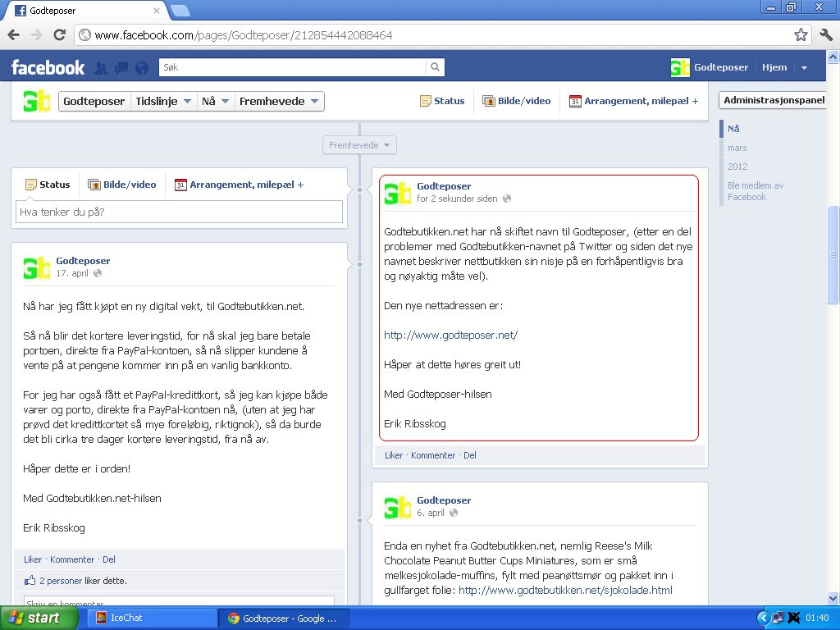Click Kommenter on the newest post
The width and height of the screenshot is (840, 630).
point(433,455)
